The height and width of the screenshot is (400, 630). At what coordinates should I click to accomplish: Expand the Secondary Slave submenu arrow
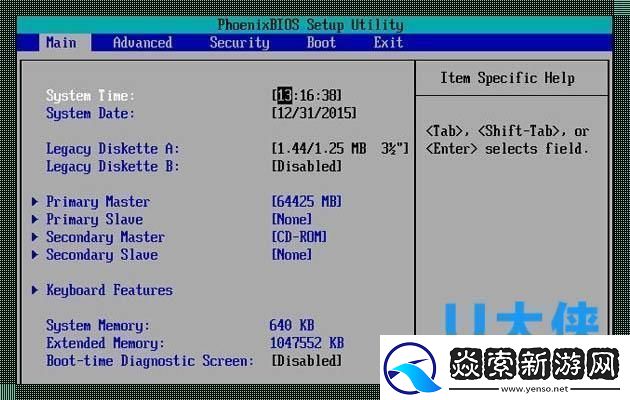click(x=35, y=256)
